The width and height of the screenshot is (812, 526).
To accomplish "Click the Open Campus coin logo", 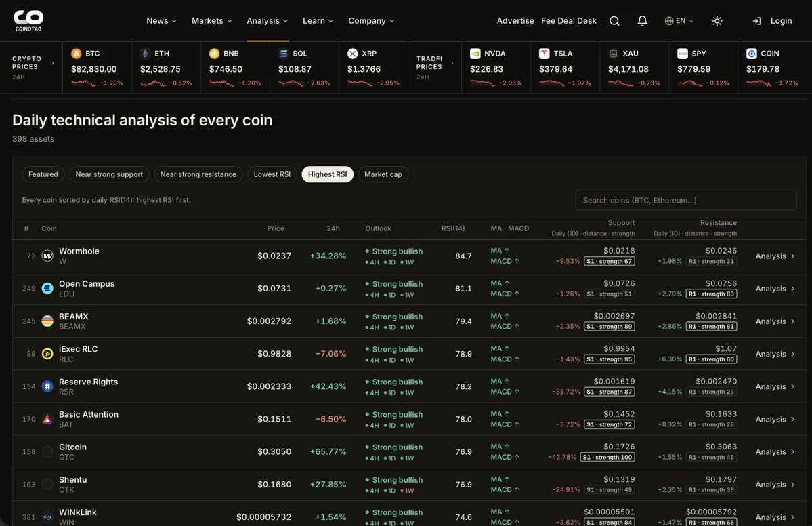I will point(47,289).
